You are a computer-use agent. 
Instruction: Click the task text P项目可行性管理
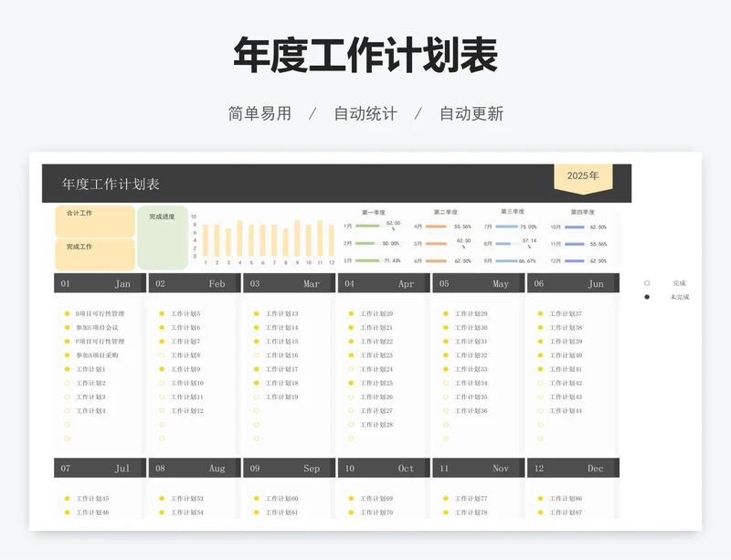coord(100,342)
